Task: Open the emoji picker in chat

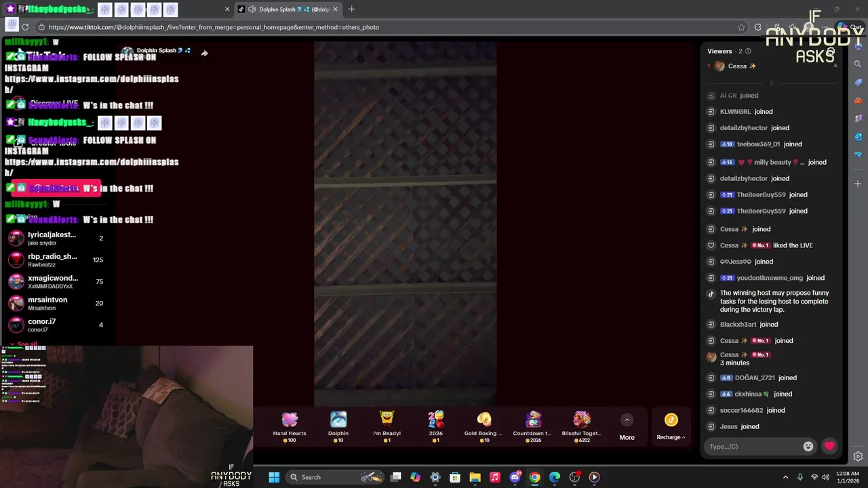Action: click(808, 446)
